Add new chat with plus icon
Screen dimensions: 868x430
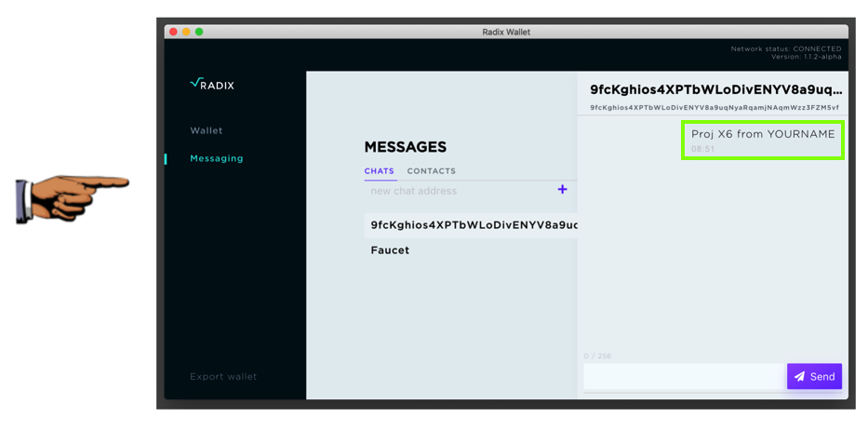coord(563,190)
